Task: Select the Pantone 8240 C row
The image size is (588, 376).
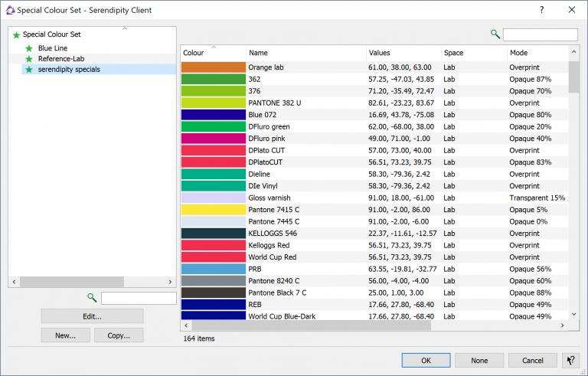Action: coord(374,281)
